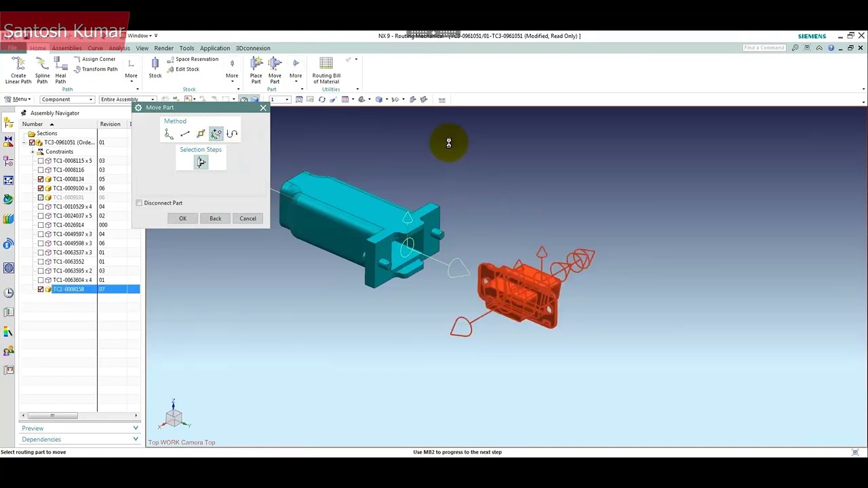Screen dimensions: 868x488
Task: Expand More options in Part group
Action: coord(296,69)
